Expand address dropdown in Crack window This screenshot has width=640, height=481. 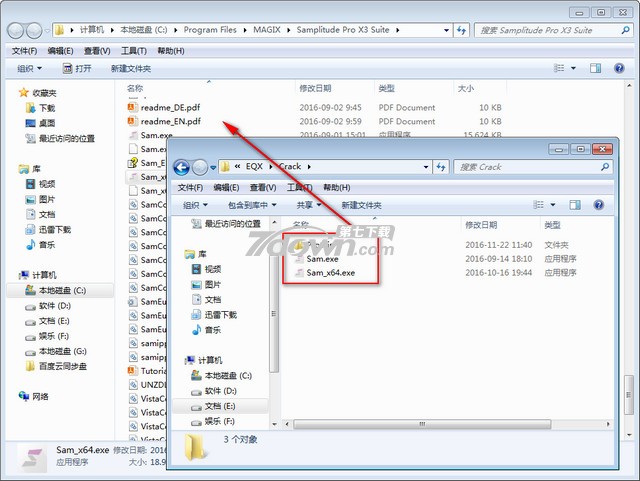coord(426,167)
